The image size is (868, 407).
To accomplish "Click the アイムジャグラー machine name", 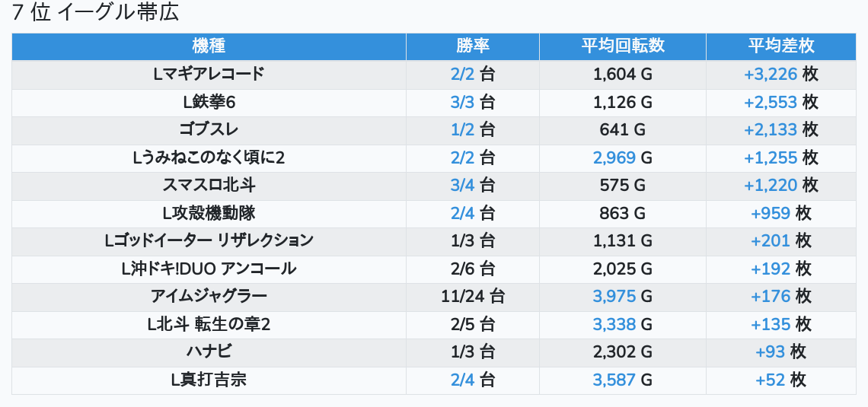I will point(209,296).
